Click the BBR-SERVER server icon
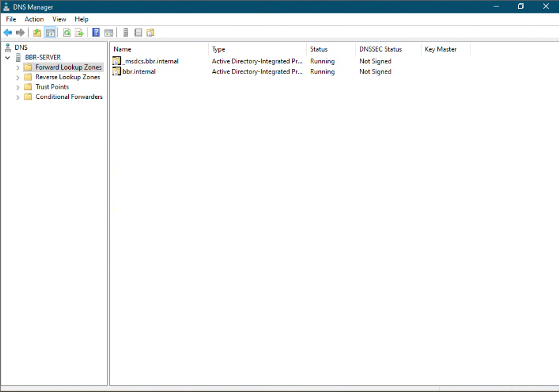 18,57
